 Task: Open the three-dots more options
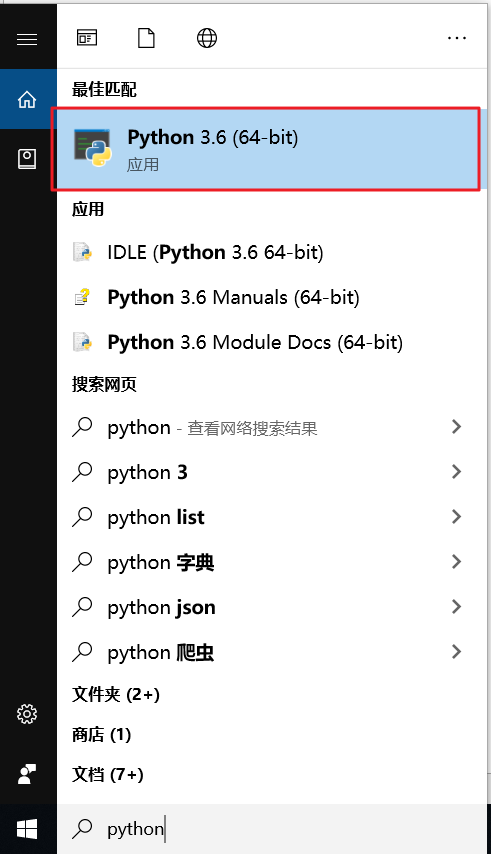pos(457,38)
